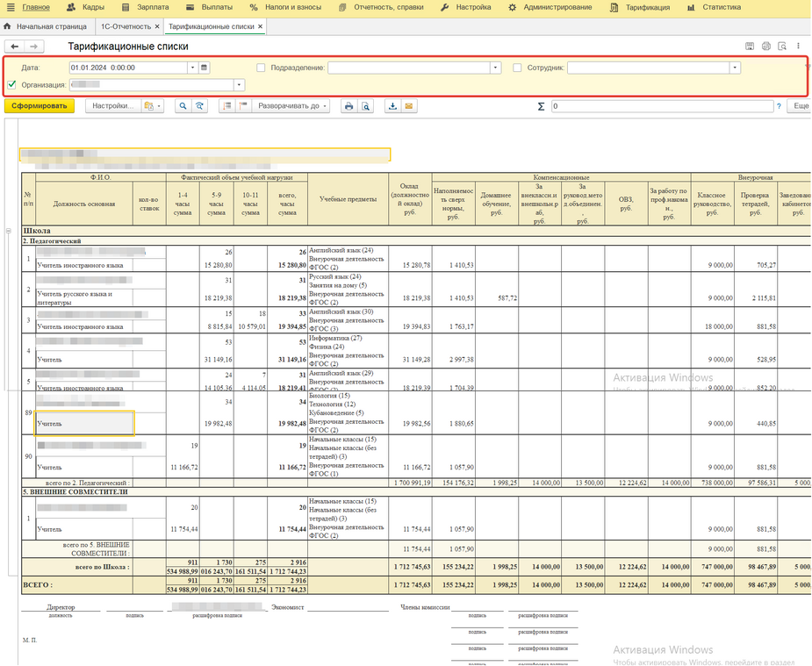Open print preview of the report
The width and height of the screenshot is (812, 666).
click(x=365, y=106)
